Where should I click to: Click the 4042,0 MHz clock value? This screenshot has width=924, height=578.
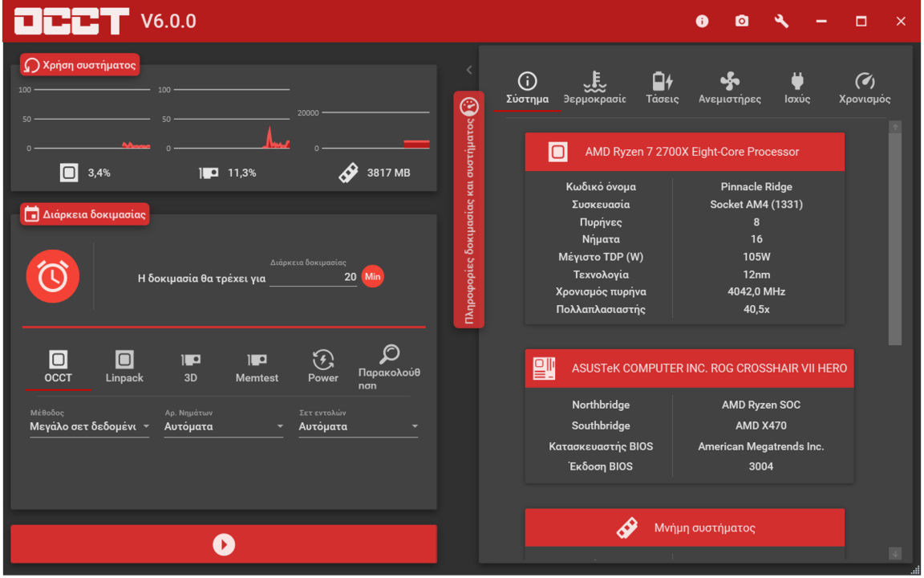[756, 292]
